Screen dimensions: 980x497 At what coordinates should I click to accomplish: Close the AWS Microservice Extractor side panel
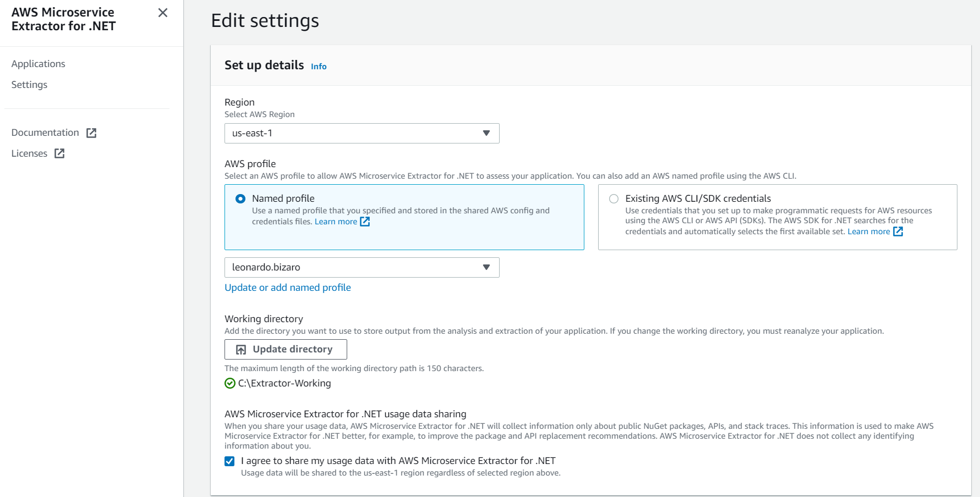[x=163, y=13]
